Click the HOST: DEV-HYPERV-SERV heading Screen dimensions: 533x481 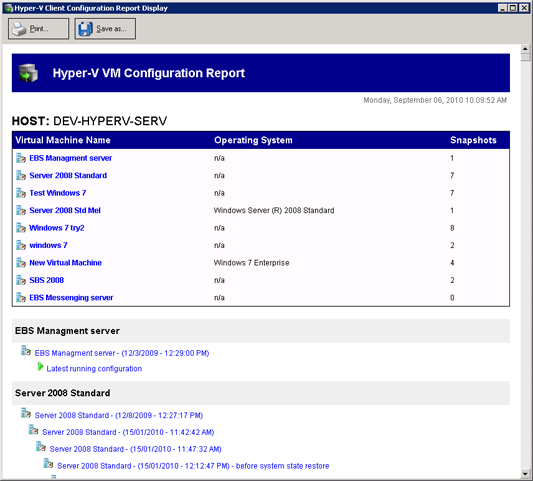click(x=89, y=121)
